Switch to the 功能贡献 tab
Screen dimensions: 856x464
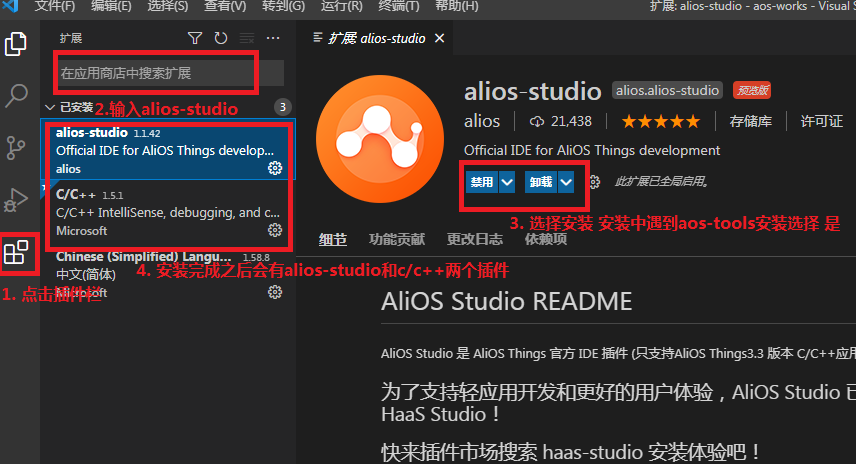[x=397, y=239]
